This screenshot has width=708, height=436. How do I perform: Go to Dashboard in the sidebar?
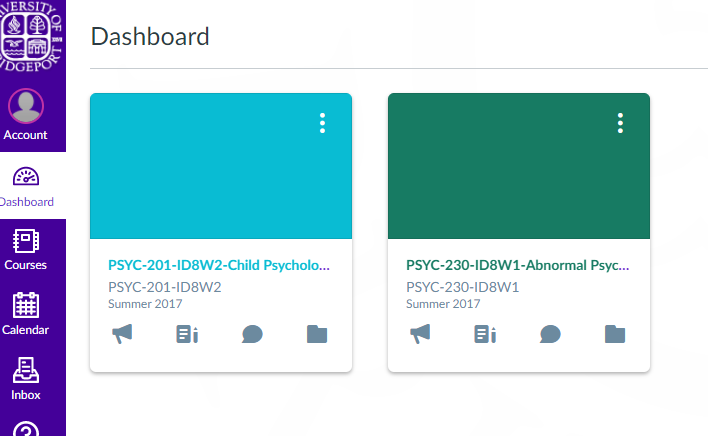tap(26, 185)
